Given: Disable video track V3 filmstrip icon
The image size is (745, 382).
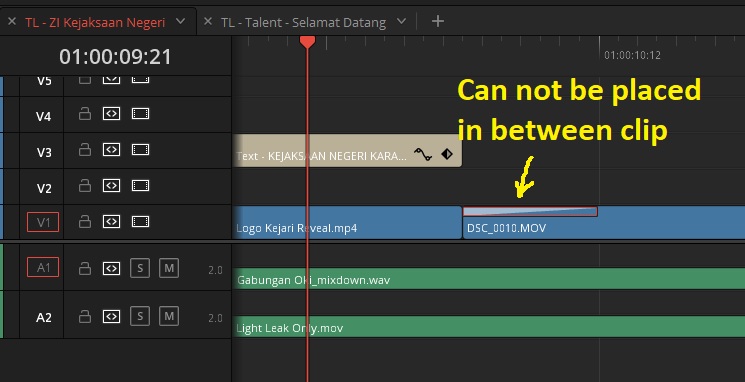Looking at the screenshot, I should tap(140, 150).
